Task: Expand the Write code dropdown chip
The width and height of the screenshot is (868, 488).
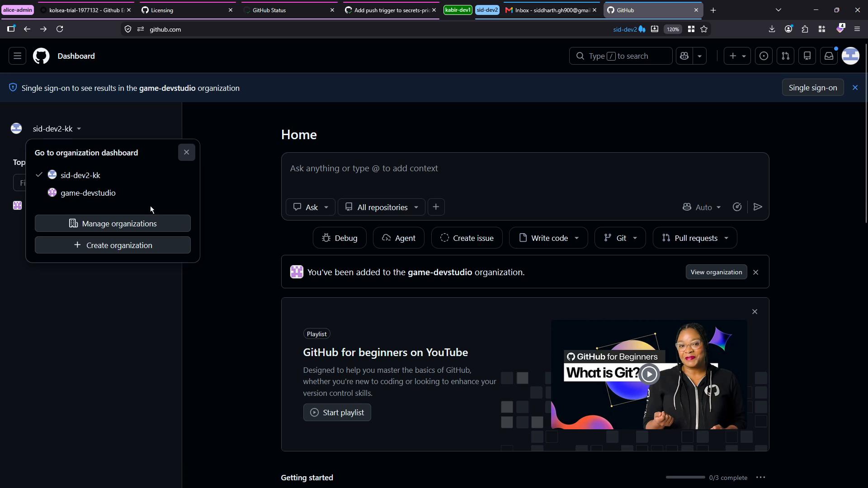Action: (548, 238)
